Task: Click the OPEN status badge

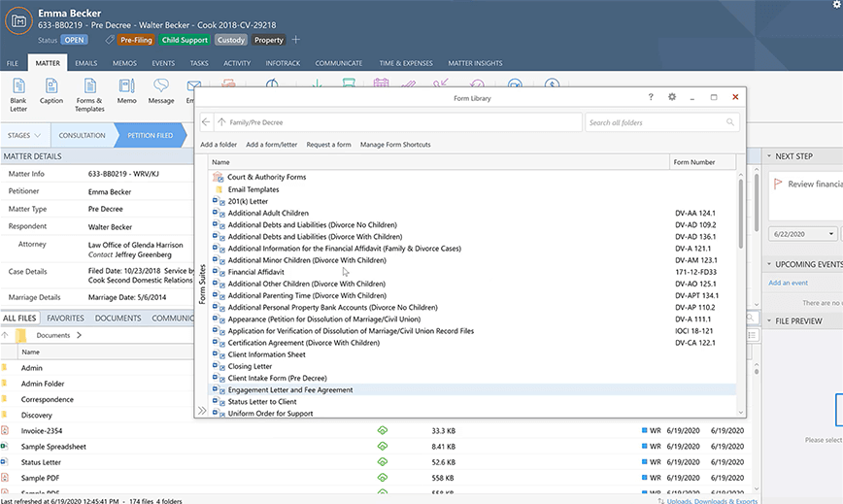Action: pos(74,40)
